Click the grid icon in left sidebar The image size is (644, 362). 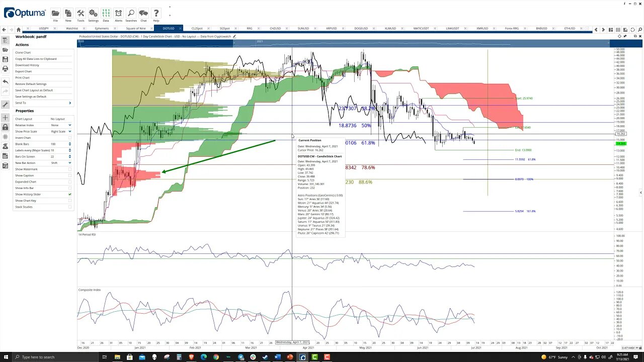click(x=5, y=137)
